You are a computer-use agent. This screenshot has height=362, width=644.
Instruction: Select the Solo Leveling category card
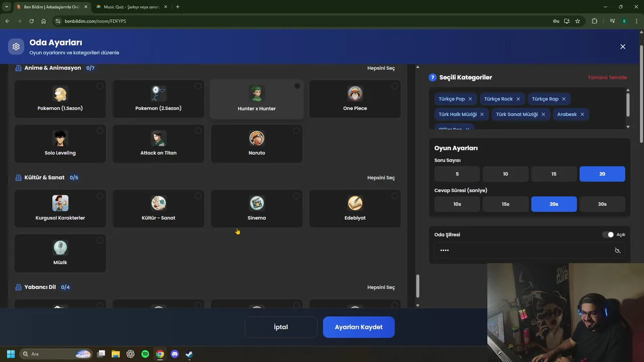pyautogui.click(x=60, y=144)
